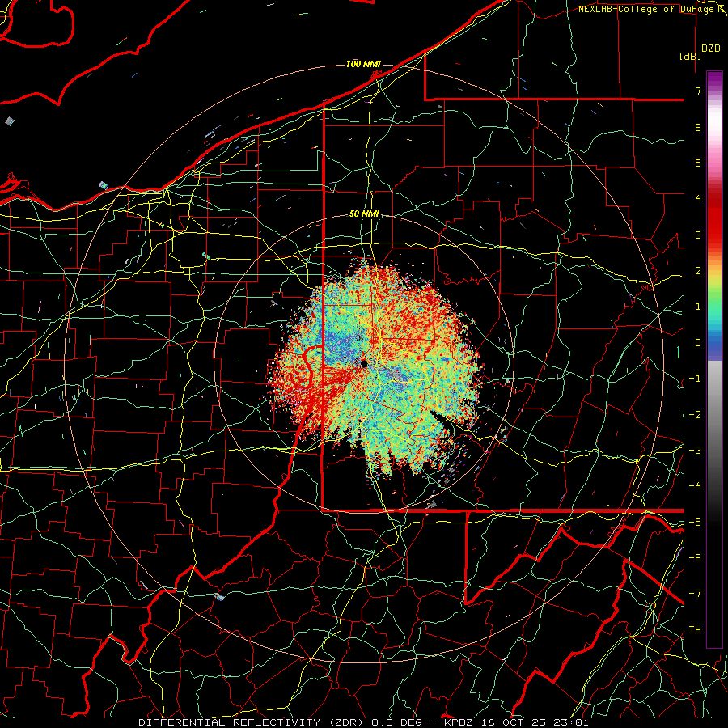Pick the purple top of the color bar
The width and height of the screenshot is (728, 728).
click(714, 79)
